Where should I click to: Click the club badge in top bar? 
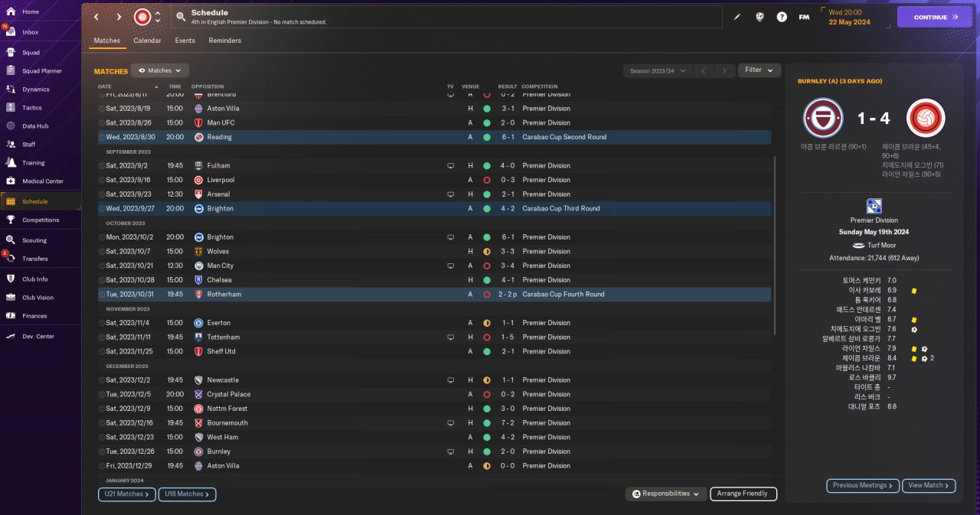(x=142, y=17)
